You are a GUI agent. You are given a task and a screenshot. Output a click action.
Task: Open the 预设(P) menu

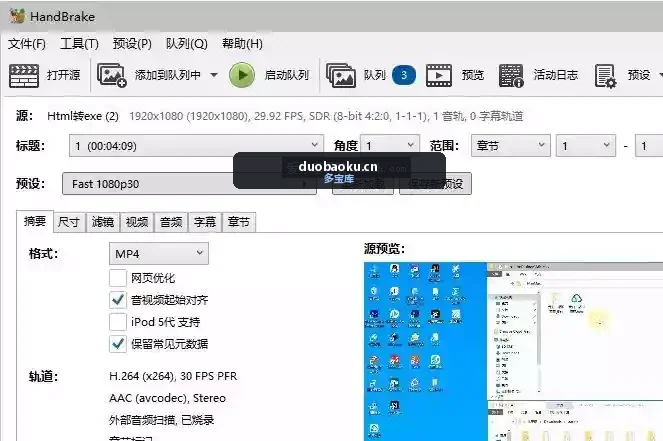[132, 44]
